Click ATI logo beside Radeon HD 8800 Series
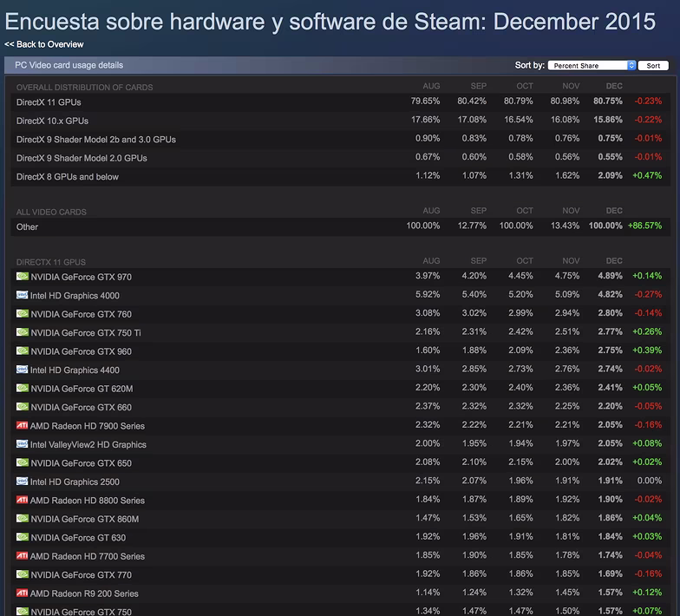 coord(23,500)
